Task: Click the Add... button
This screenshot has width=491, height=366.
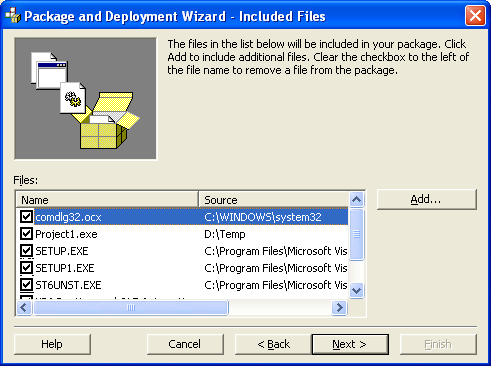Action: click(x=427, y=199)
